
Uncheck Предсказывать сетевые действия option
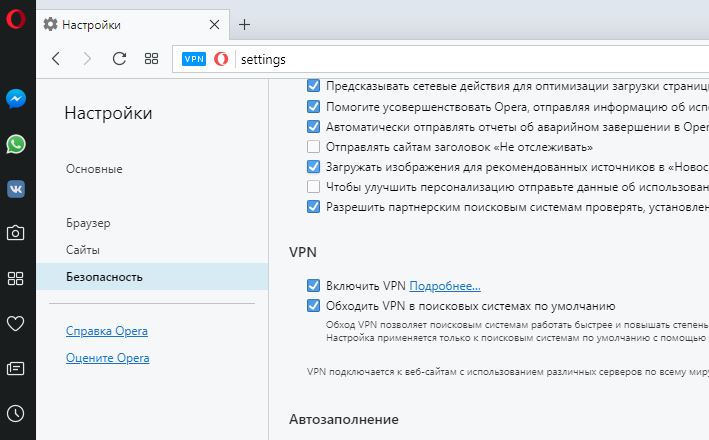point(313,86)
